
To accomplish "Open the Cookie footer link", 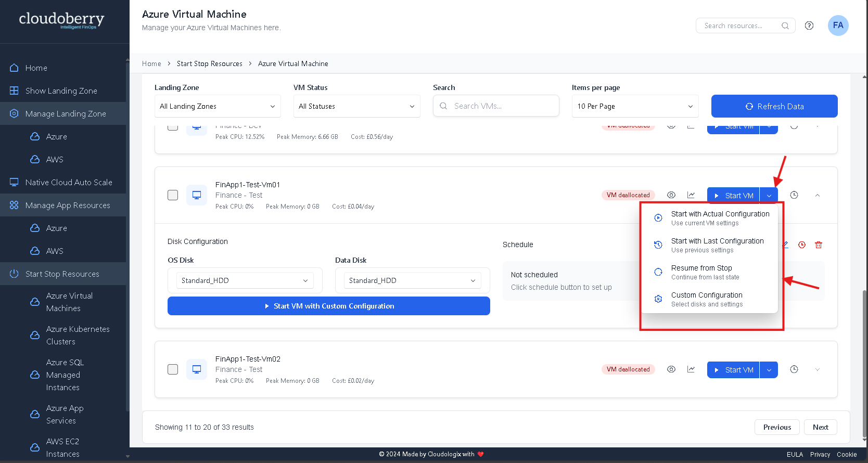I will (x=847, y=454).
